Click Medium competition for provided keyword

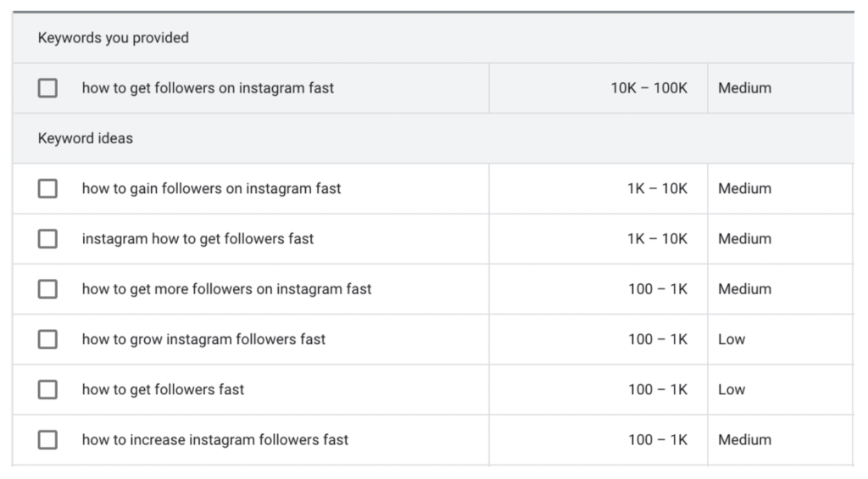pos(744,88)
